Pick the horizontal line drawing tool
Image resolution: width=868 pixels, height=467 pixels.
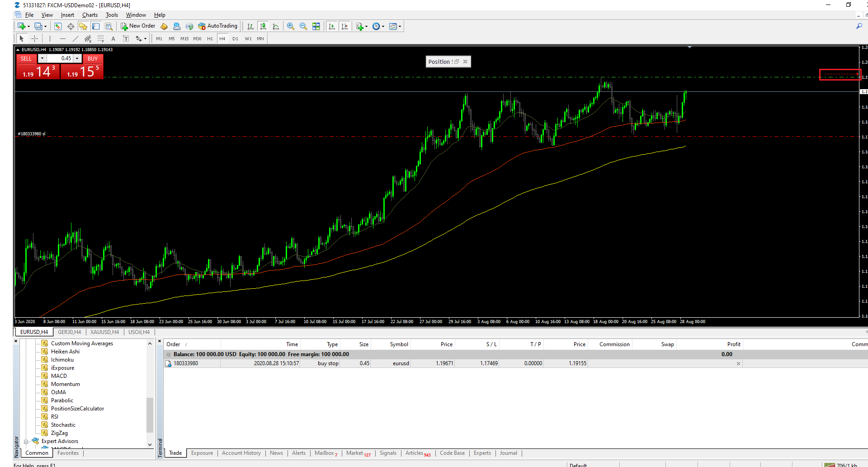(63, 39)
